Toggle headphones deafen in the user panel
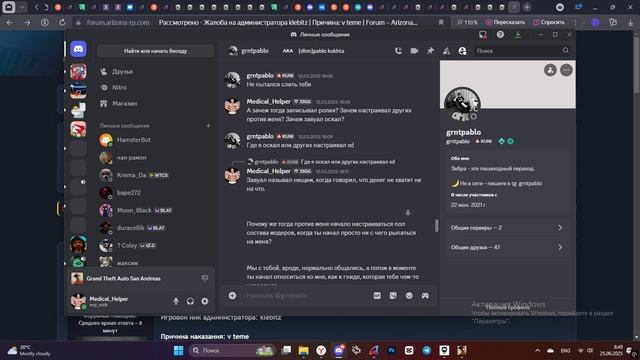The height and width of the screenshot is (360, 640). [x=190, y=301]
